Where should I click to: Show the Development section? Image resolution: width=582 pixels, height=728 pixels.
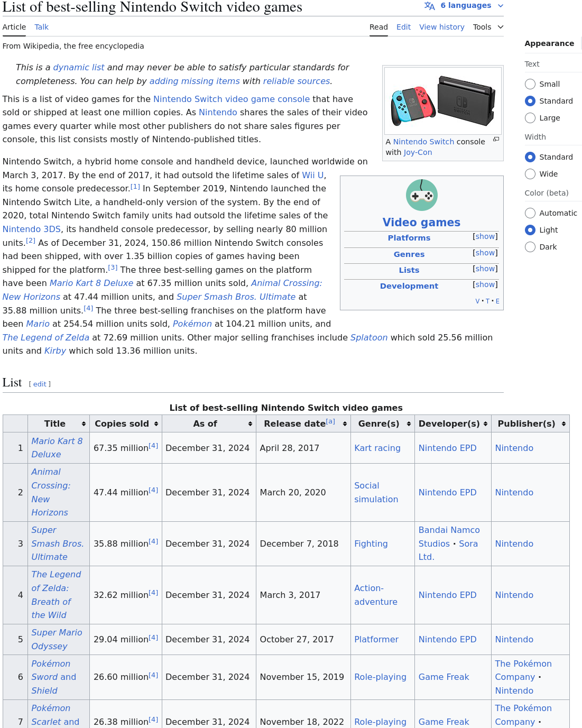tap(485, 284)
